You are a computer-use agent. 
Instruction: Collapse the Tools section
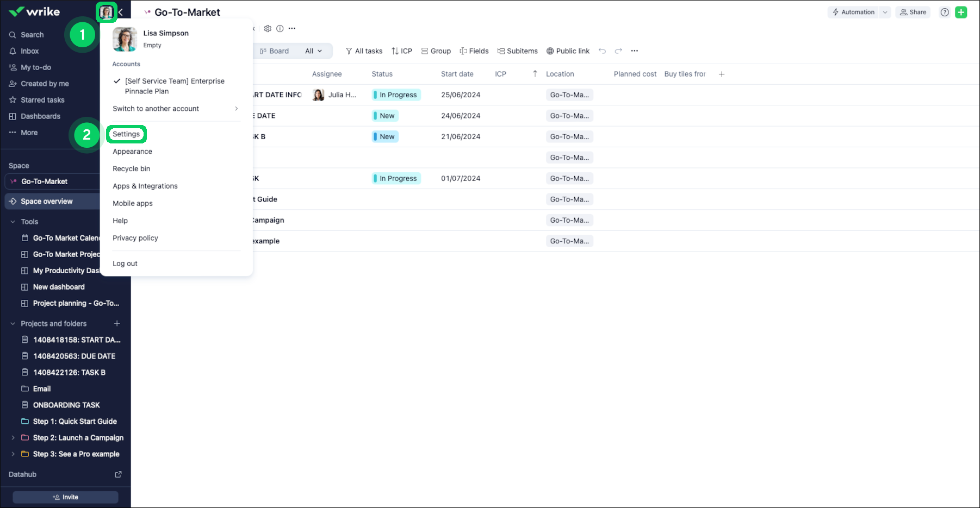[13, 222]
